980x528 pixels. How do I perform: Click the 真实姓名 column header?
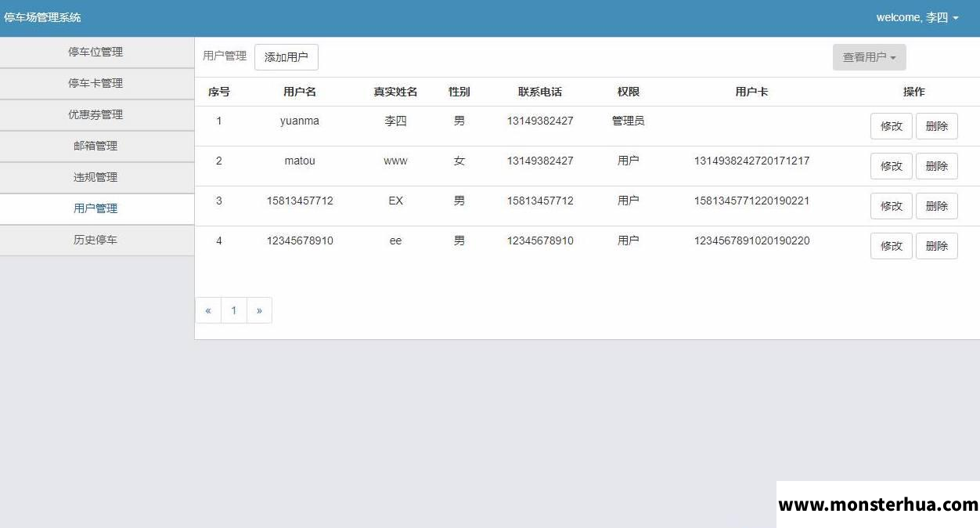[x=395, y=92]
